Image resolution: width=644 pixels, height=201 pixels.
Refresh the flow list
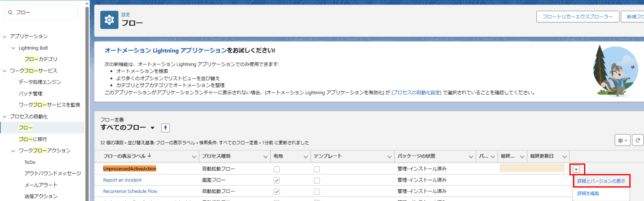638,140
